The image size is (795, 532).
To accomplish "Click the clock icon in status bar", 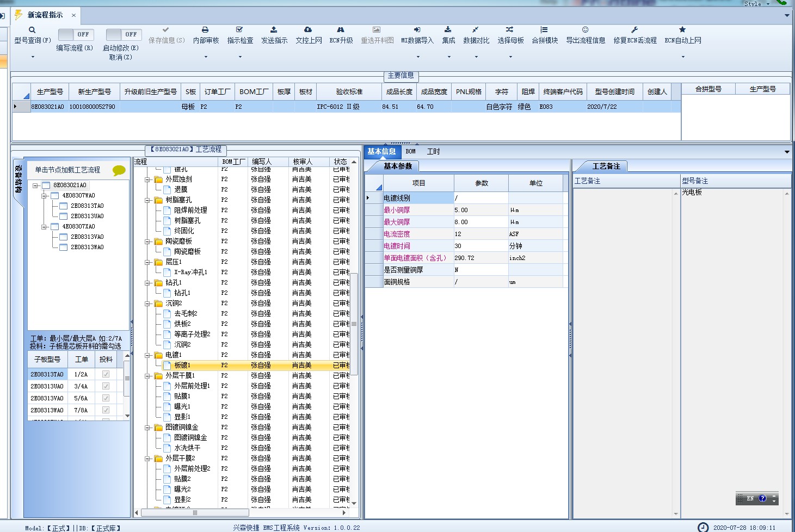I will [704, 527].
